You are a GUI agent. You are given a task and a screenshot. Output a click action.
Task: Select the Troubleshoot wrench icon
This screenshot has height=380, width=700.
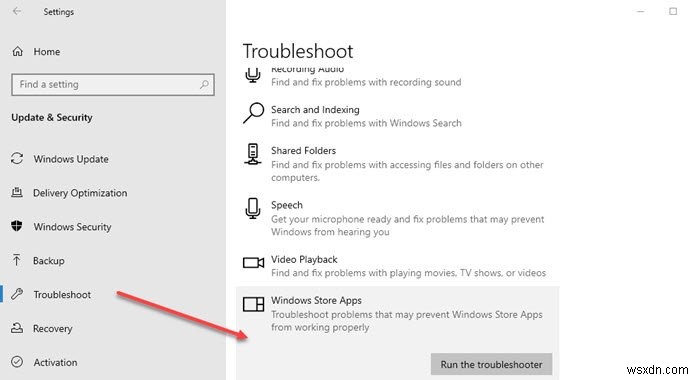point(17,294)
